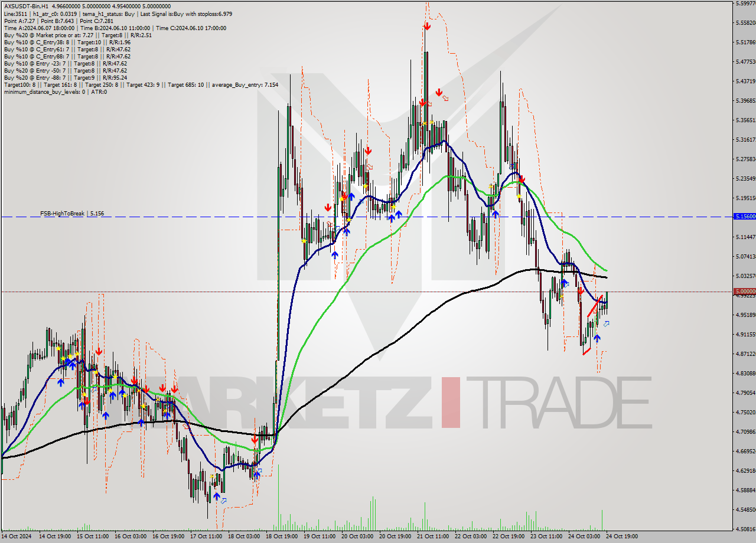Select the 4.7502 price axis label
This screenshot has width=756, height=543.
pos(745,413)
